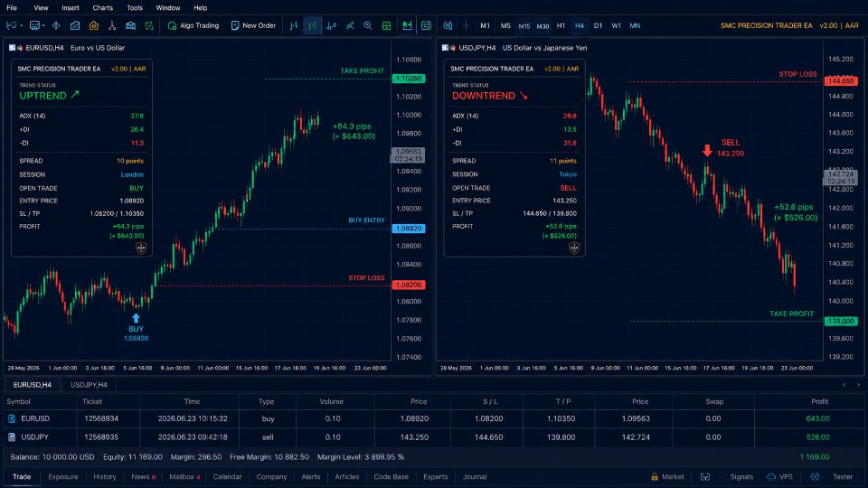Image resolution: width=868 pixels, height=488 pixels.
Task: Expand the new chart dropdown arrow
Action: (x=22, y=25)
